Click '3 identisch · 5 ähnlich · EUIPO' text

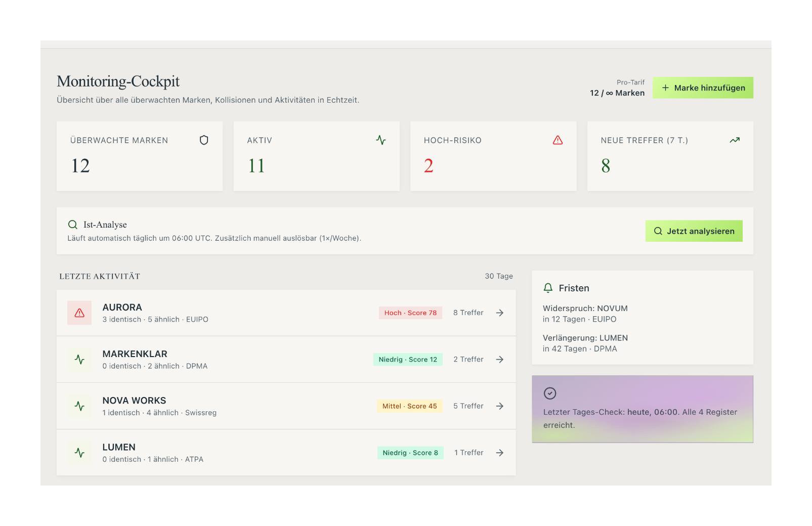pos(155,320)
